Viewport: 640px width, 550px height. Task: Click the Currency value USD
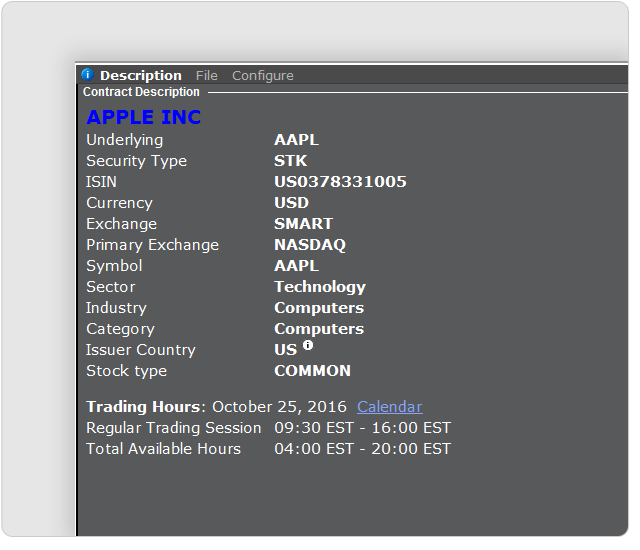(x=291, y=203)
